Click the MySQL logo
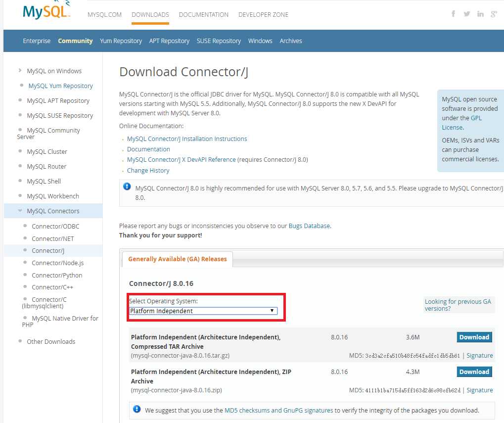Viewport: 504px width, 423px height. 46,10
